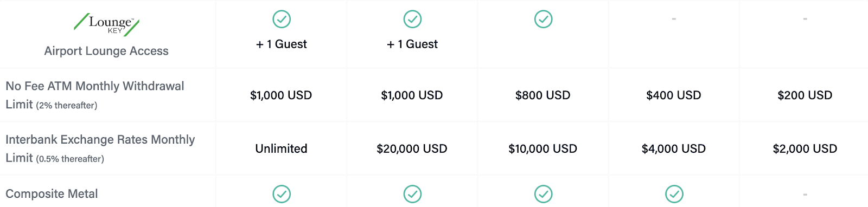Click second column Composite Metal checkmark
This screenshot has width=868, height=207.
(x=412, y=194)
